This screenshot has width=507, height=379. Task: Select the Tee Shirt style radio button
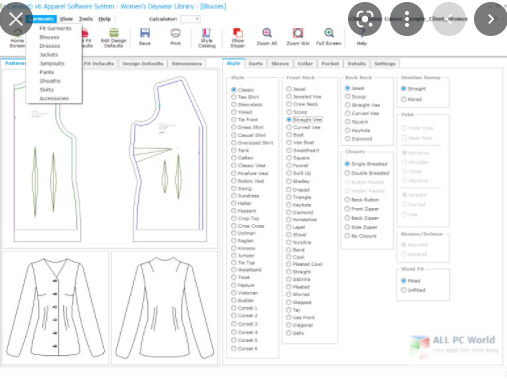[x=234, y=97]
